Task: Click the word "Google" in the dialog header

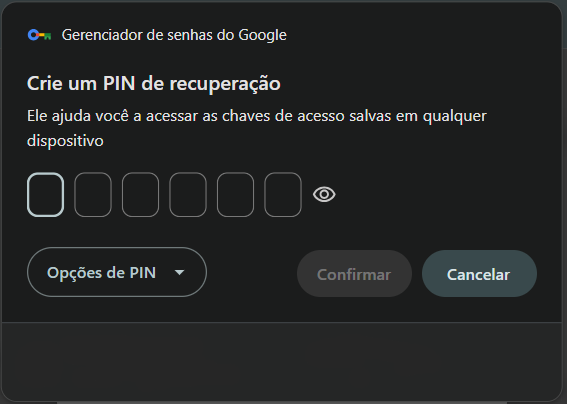Action: [263, 35]
